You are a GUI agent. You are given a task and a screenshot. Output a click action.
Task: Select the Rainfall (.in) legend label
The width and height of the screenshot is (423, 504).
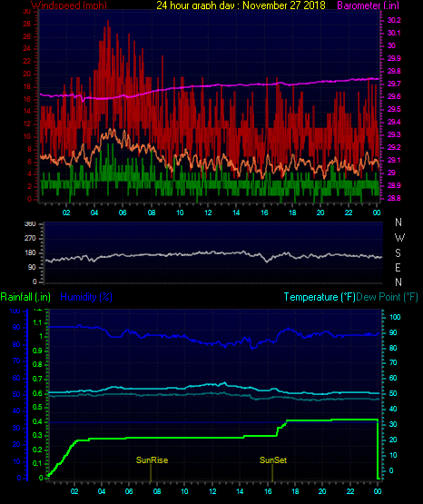coord(25,297)
